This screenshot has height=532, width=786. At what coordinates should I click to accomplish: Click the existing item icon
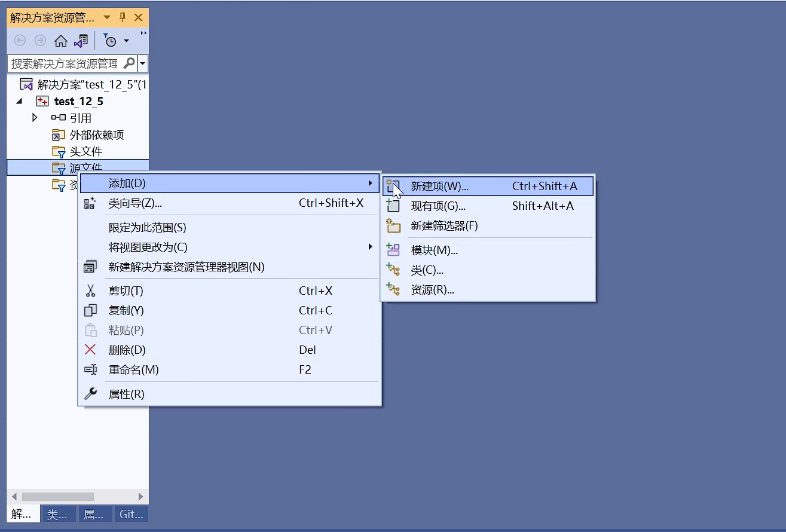[393, 206]
